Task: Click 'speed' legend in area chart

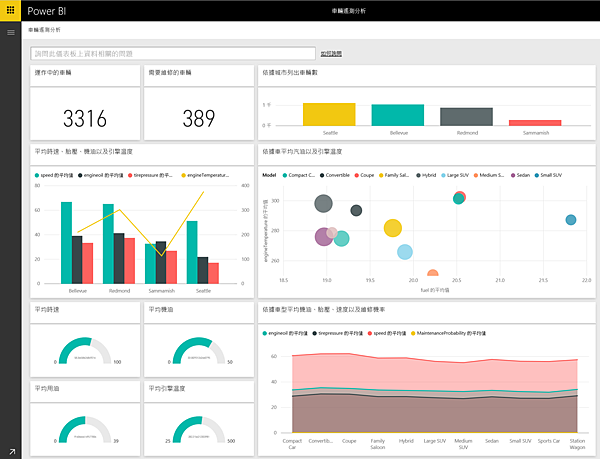Action: pos(386,333)
